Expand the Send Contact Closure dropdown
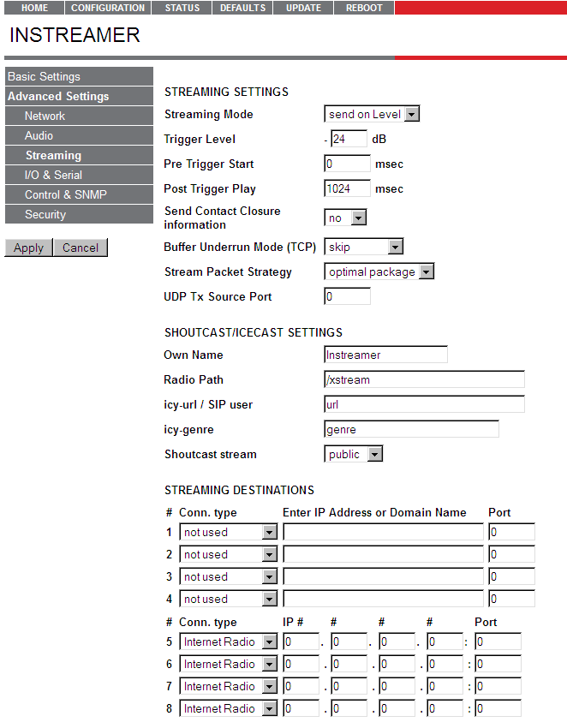Screen dimensions: 567x728 345,218
